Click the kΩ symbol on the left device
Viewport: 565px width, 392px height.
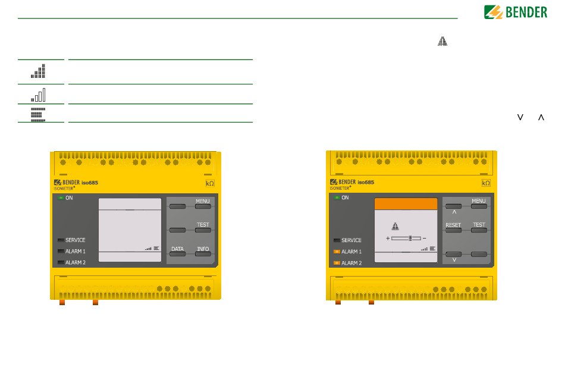[210, 183]
